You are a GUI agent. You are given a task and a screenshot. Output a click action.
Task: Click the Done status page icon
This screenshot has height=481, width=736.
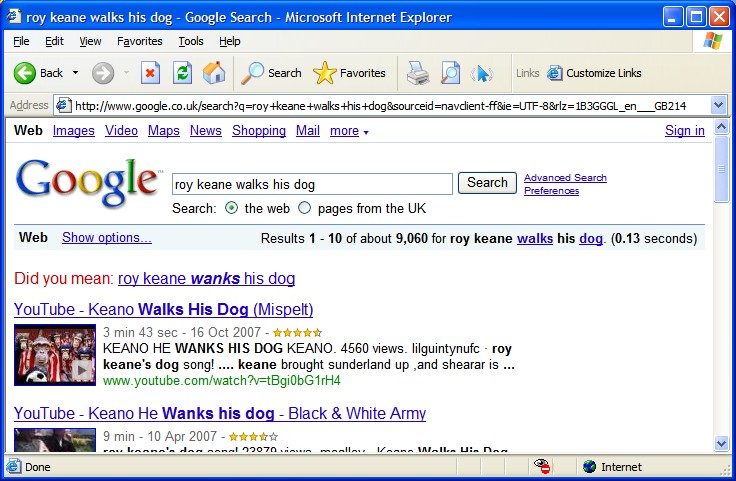click(x=14, y=466)
